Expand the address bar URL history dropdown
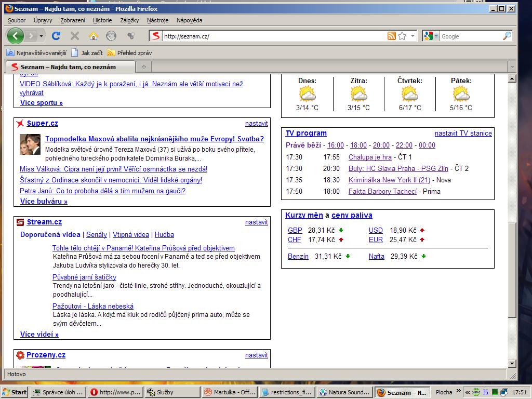 point(413,36)
